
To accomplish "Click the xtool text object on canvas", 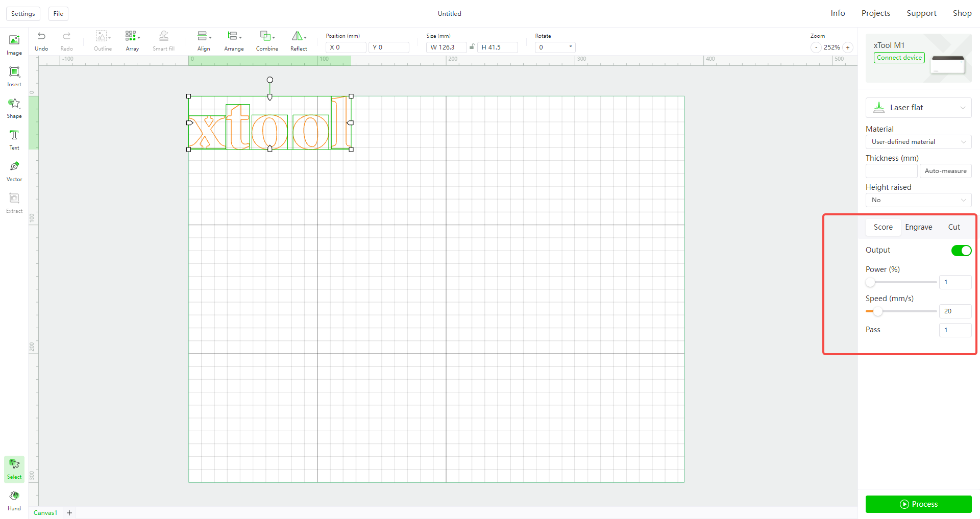I will click(x=270, y=123).
